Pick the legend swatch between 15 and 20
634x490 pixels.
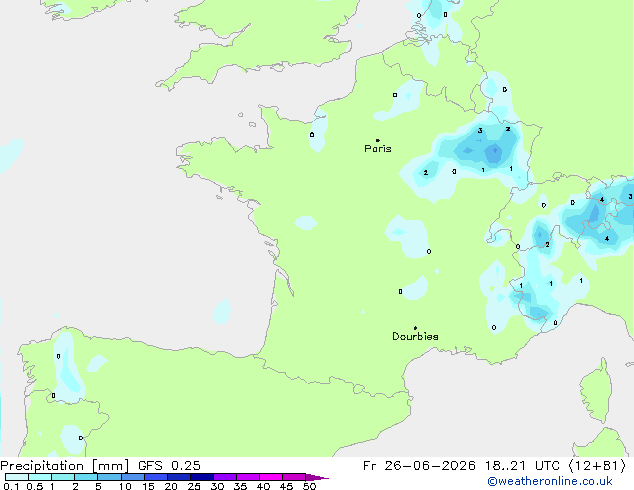pyautogui.click(x=156, y=477)
